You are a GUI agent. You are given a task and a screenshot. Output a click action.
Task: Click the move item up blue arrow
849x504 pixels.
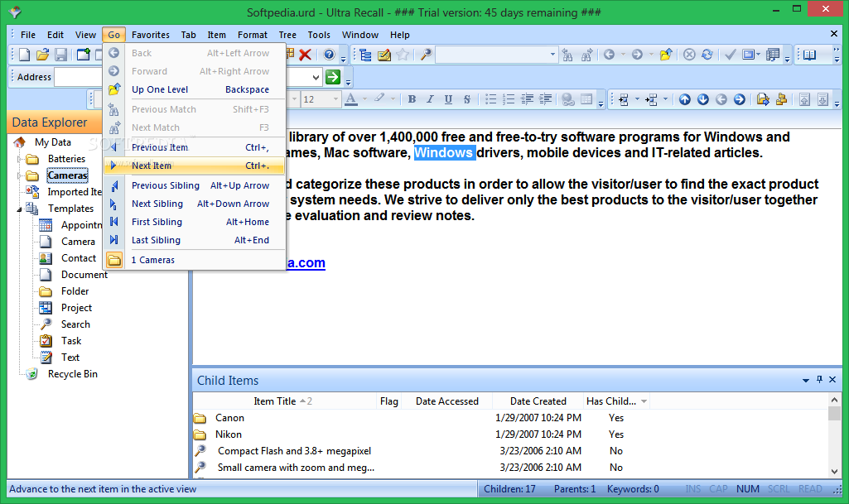click(x=684, y=99)
